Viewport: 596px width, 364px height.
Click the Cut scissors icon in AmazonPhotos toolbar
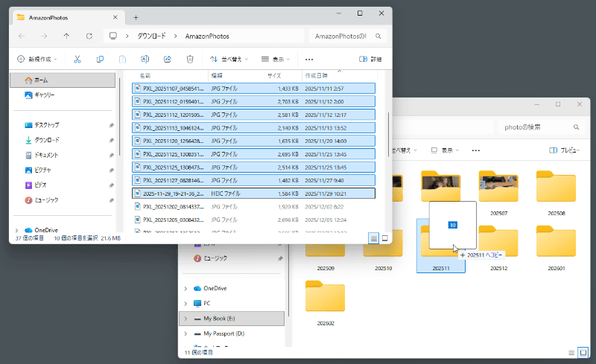pyautogui.click(x=77, y=59)
